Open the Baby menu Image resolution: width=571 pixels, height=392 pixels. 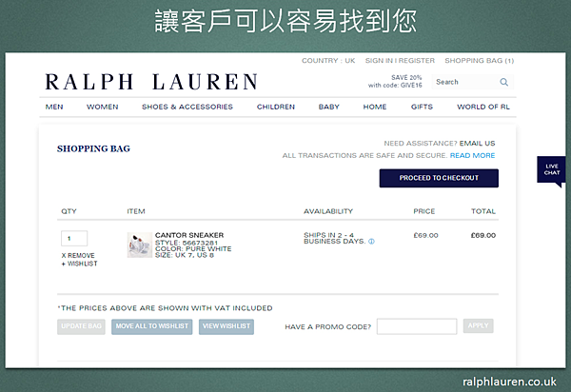329,107
